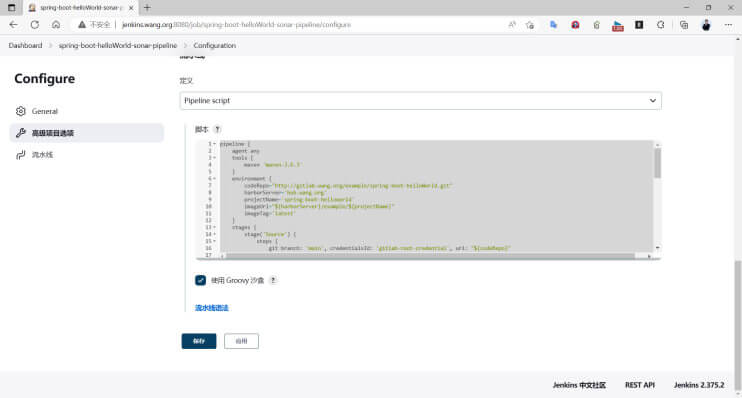Viewport: 742px width, 398px height.
Task: Show help for script field
Action: 217,129
